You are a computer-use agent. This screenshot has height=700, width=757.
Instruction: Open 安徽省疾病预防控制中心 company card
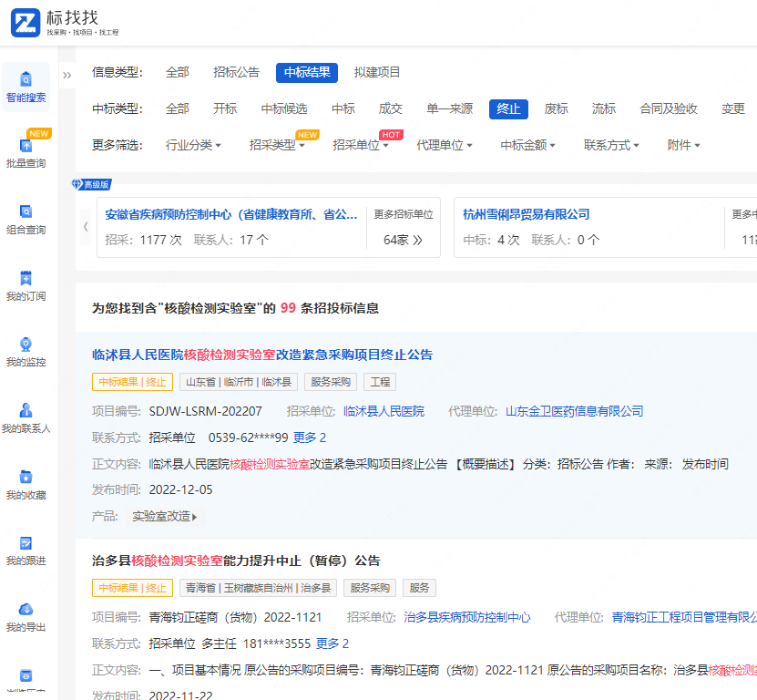coord(231,214)
